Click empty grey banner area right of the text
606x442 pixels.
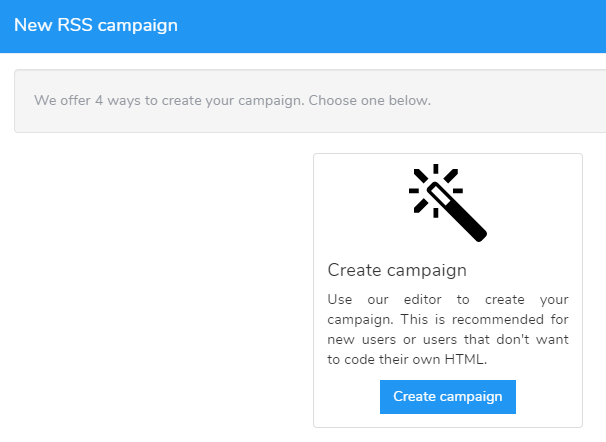click(x=520, y=101)
